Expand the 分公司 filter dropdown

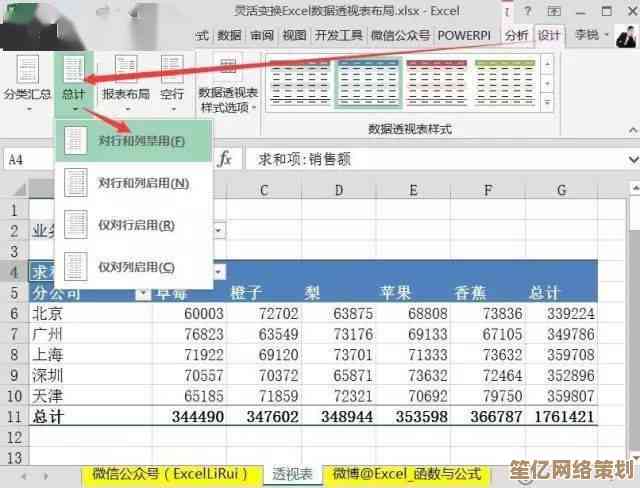(x=142, y=293)
